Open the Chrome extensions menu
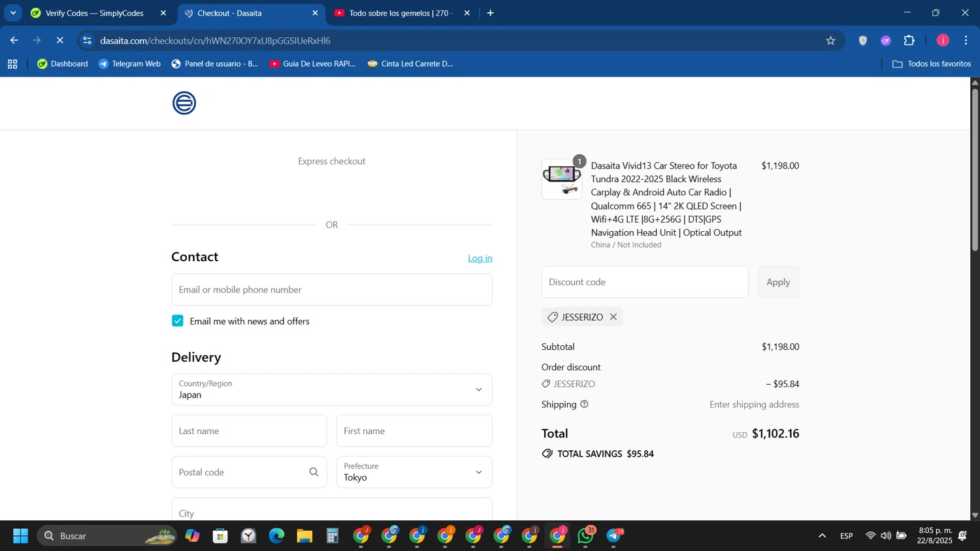 pos(909,40)
